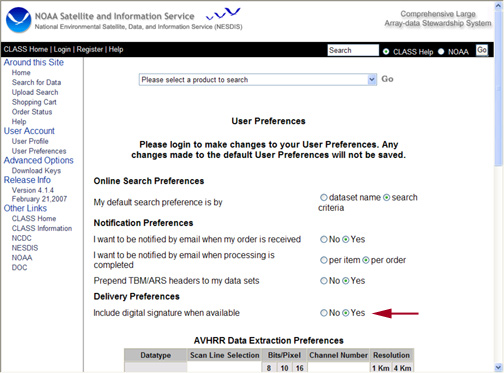Open DOC link
Screen dimensions: 504x373
coord(19,268)
